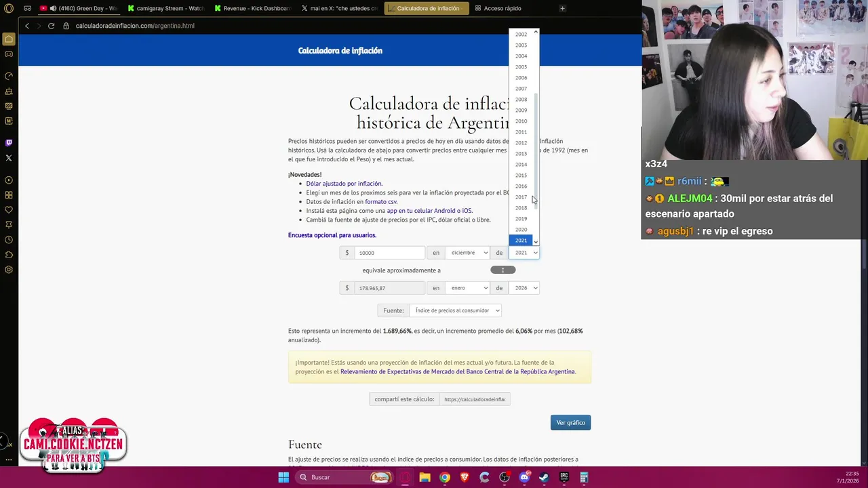Open 'app en tu celular Android o iOS' link

pyautogui.click(x=429, y=211)
